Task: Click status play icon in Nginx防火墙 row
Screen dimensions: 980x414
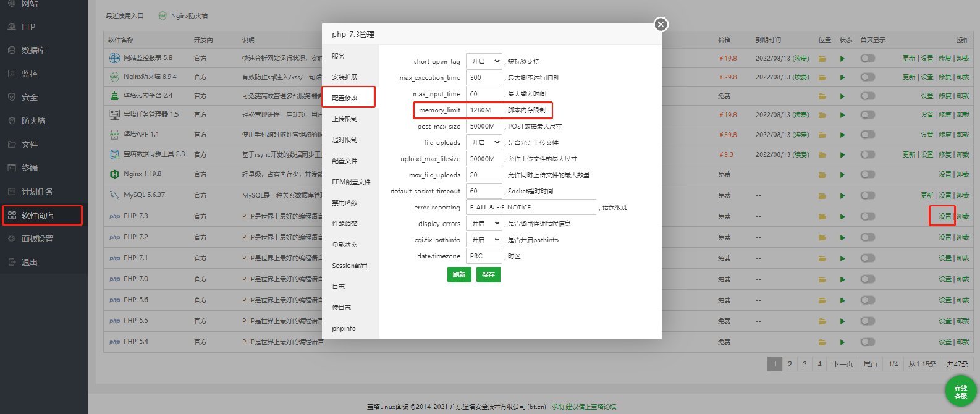Action: point(842,78)
